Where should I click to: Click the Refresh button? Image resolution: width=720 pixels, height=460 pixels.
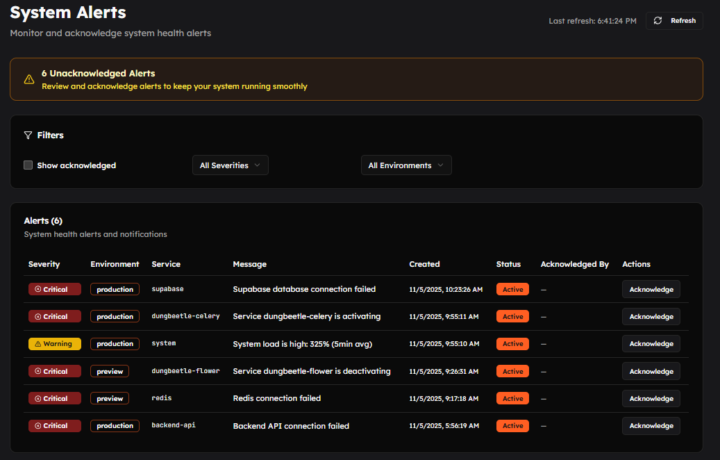pyautogui.click(x=674, y=21)
